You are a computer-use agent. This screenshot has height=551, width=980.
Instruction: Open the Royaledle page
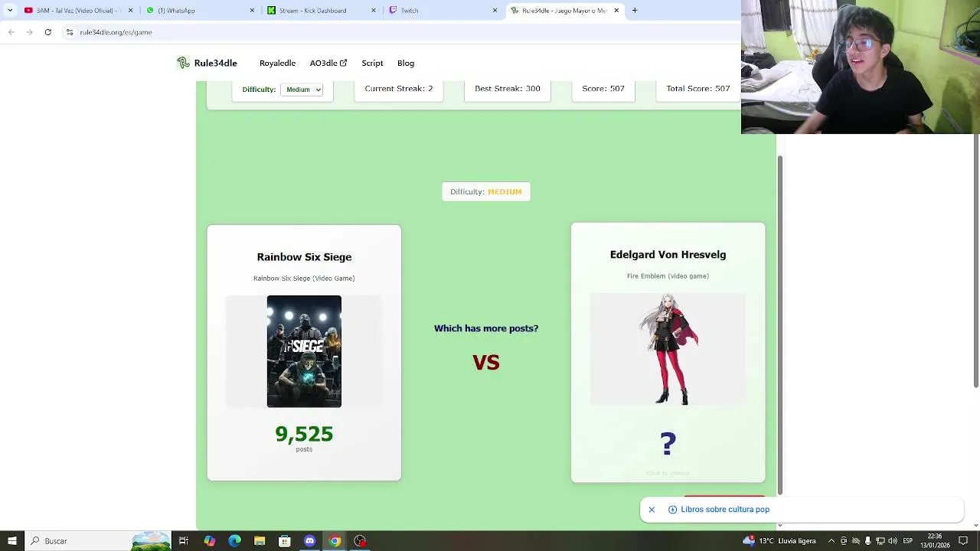tap(277, 63)
